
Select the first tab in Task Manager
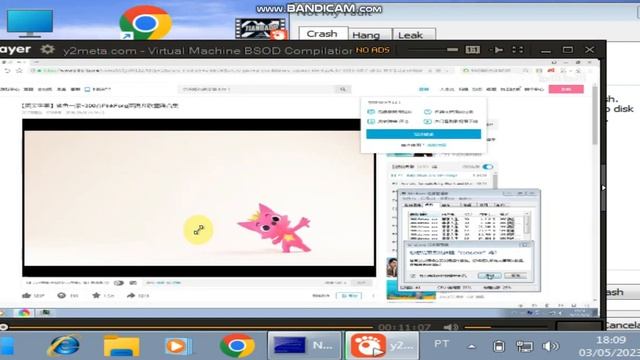412,205
